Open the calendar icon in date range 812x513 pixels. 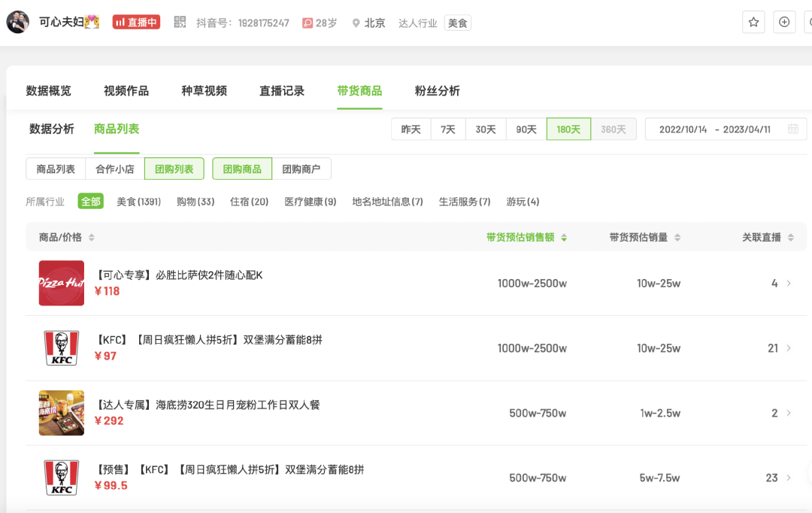[x=792, y=129]
